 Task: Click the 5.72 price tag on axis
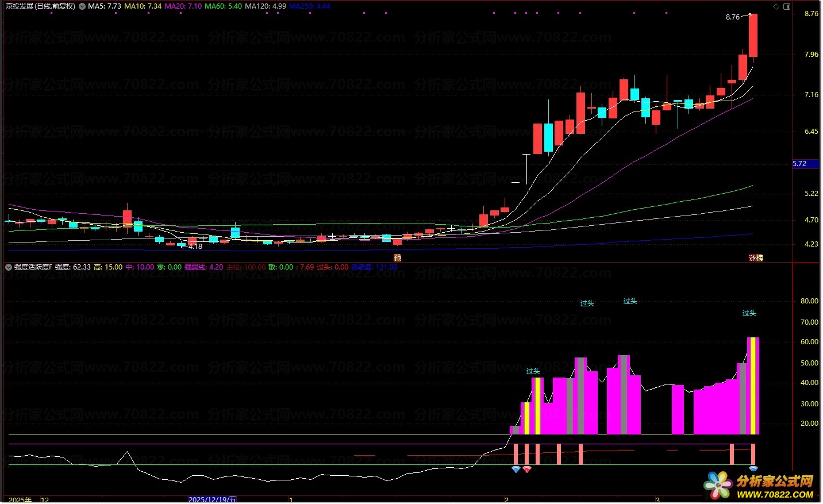(x=800, y=164)
